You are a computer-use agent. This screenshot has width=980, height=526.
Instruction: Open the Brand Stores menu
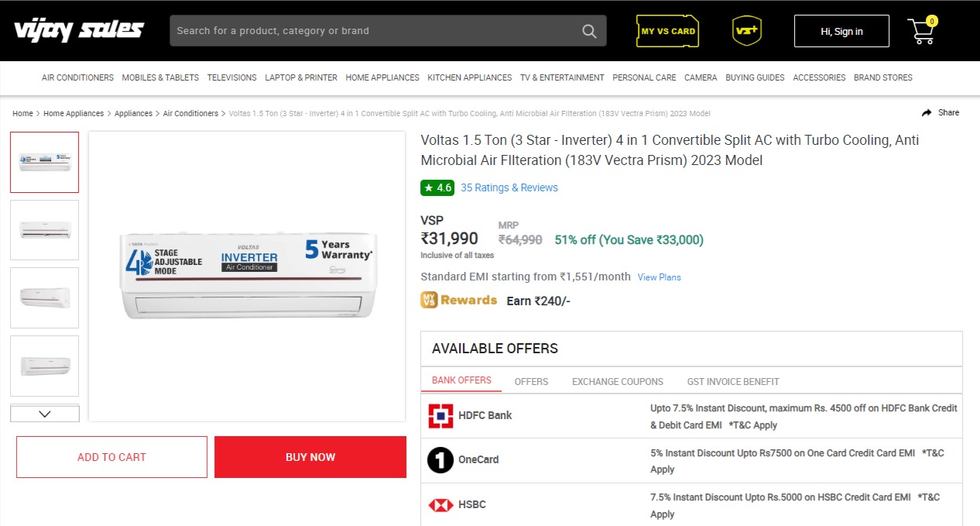(x=883, y=77)
